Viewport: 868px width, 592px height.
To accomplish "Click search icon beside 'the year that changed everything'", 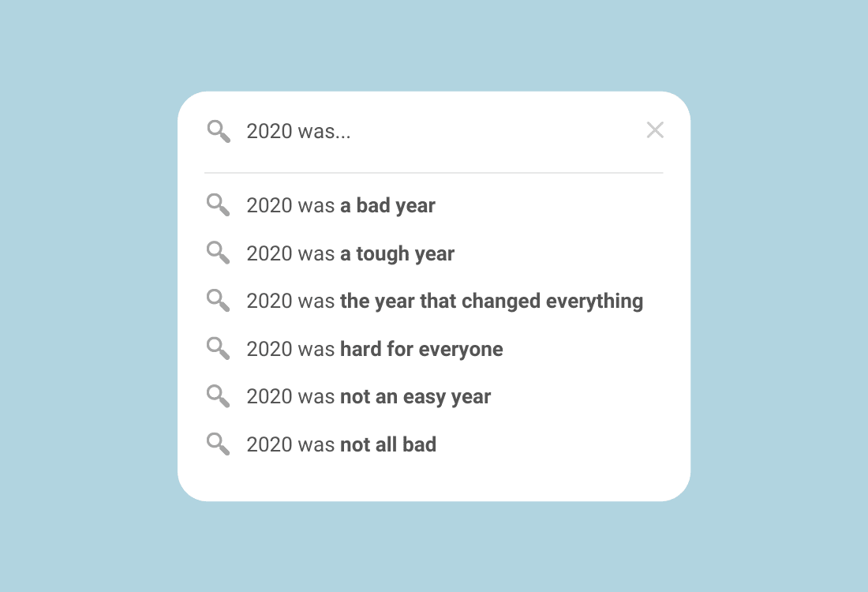I will tap(218, 301).
